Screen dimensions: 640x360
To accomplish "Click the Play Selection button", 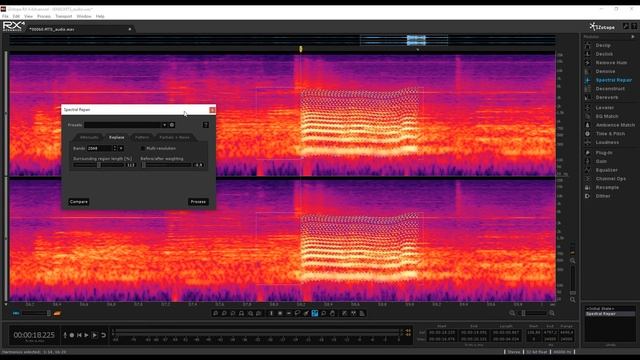I will tap(95, 335).
